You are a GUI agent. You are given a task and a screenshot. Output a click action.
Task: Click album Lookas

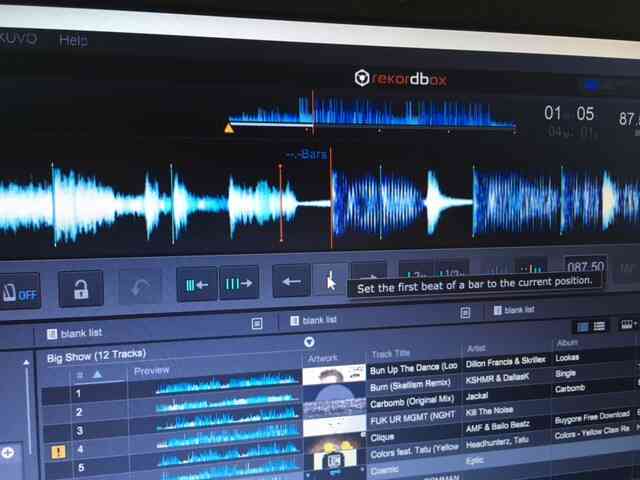point(567,358)
